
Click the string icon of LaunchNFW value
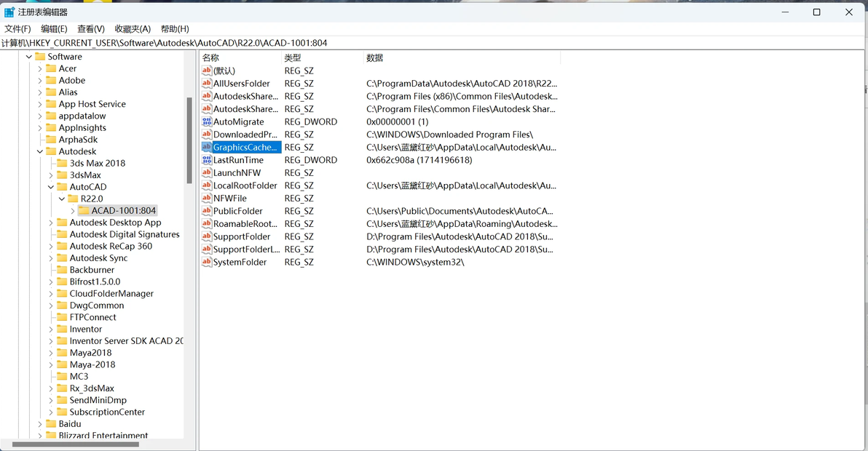click(207, 172)
